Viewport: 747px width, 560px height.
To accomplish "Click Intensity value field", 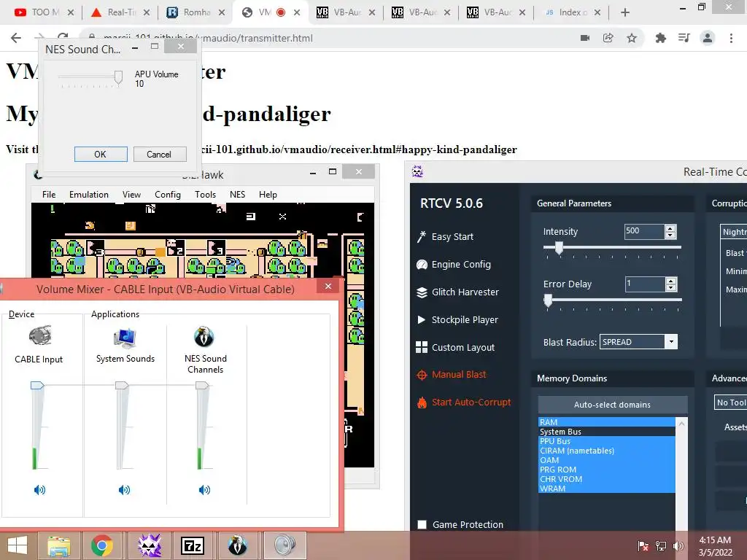I will 644,231.
